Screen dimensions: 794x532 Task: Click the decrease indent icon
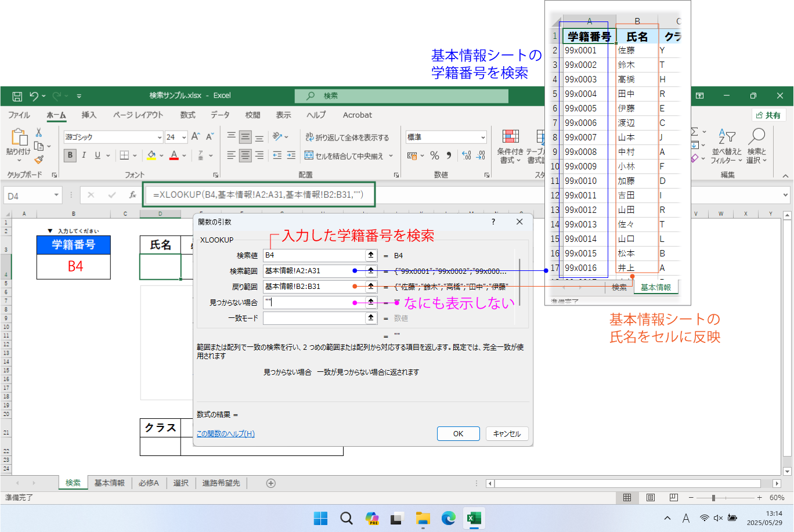coord(277,155)
